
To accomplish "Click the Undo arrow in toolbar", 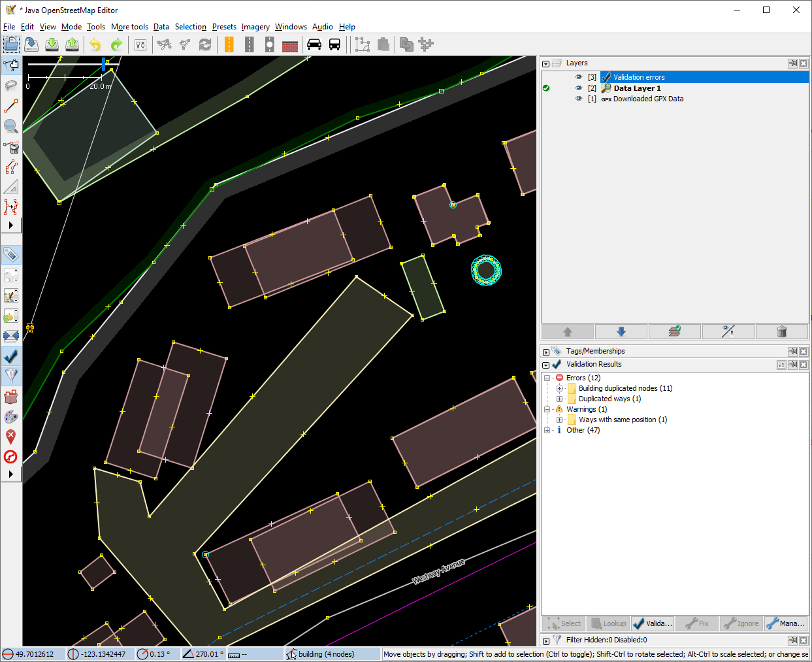I will coord(95,44).
